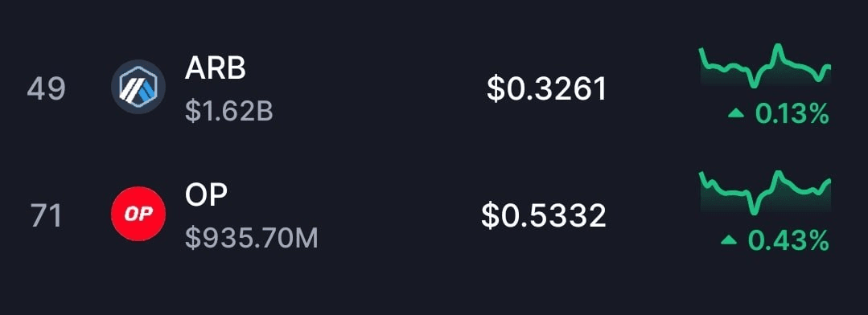Click rank number 49

[x=46, y=89]
